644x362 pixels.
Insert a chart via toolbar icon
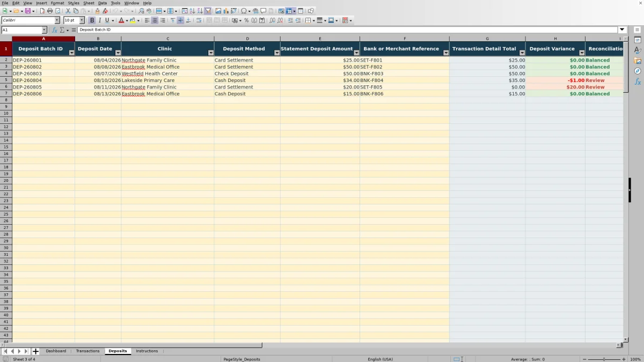pos(226,11)
